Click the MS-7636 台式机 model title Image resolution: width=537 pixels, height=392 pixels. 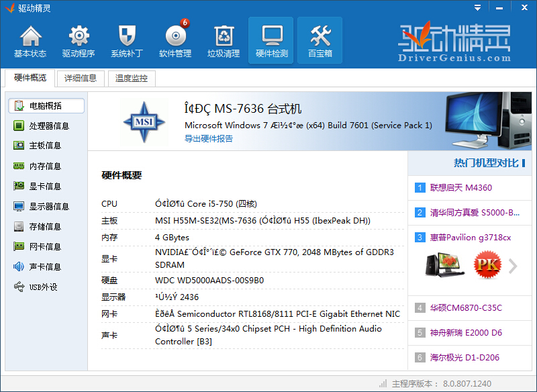(x=243, y=109)
